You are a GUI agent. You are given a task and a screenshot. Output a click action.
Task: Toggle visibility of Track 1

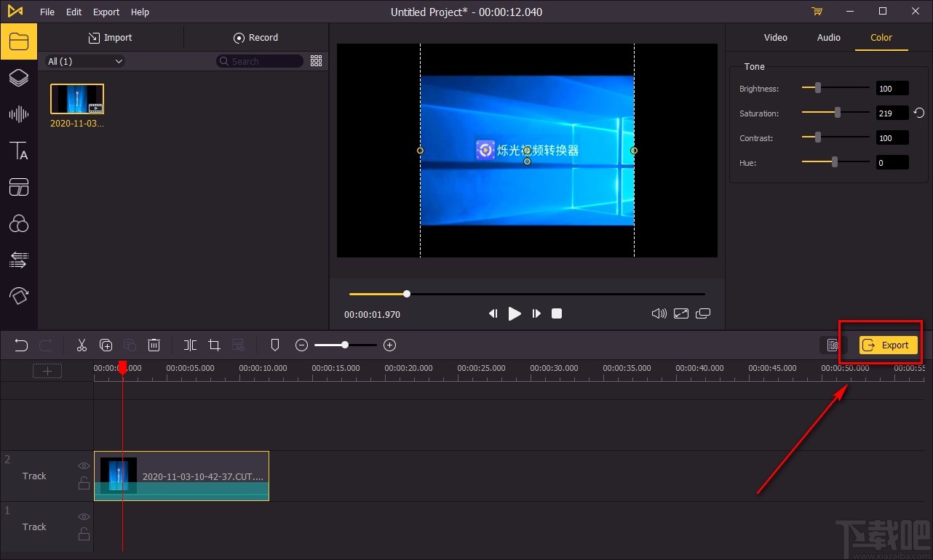84,517
